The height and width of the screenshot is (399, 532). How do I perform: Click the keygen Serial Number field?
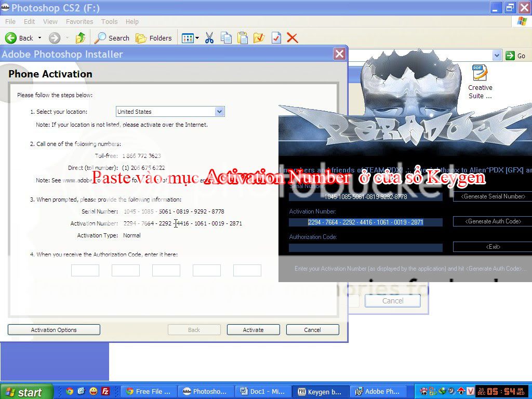(366, 197)
